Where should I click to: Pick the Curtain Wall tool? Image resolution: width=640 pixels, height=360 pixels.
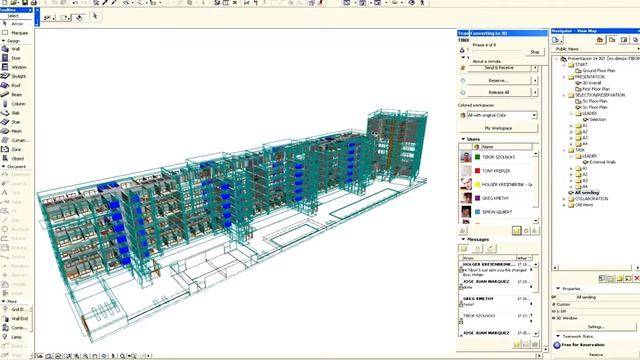pyautogui.click(x=16, y=140)
